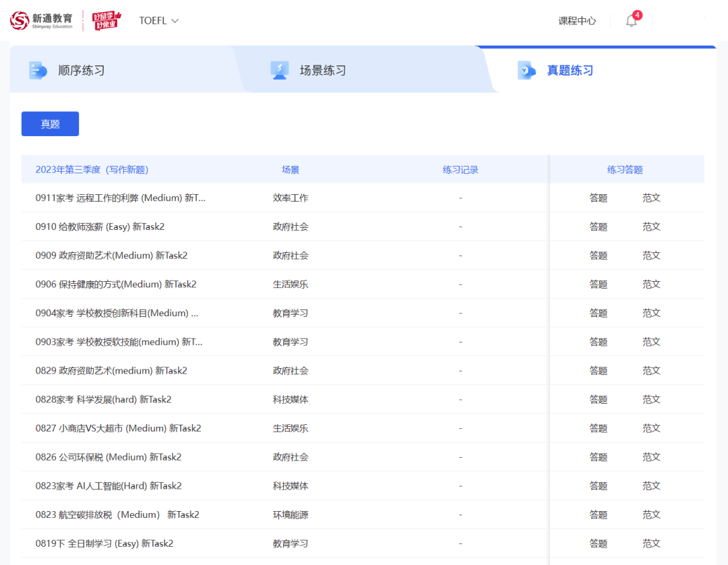Click the 真题练习 tab icon
The image size is (728, 565).
coord(526,71)
